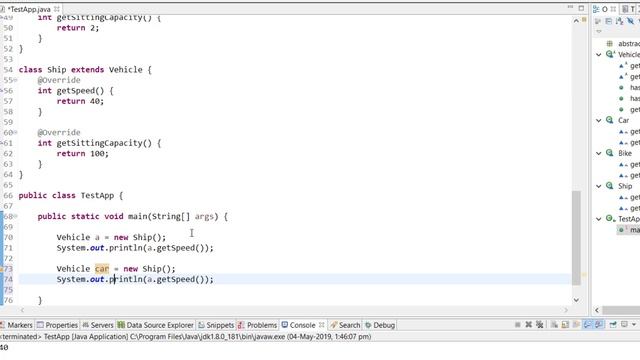Click the editor horizontal scroll right arrow
640x360 pixels.
pos(566,310)
